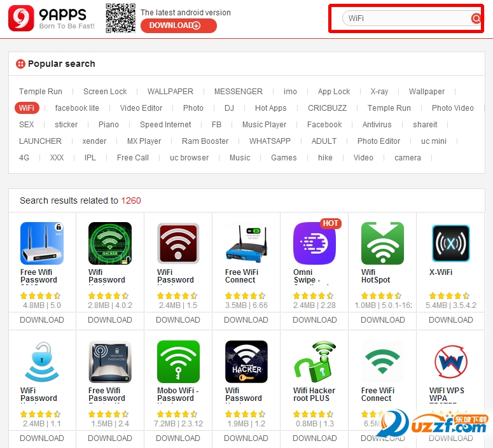Pick the Games popular search
The image size is (493, 448).
click(284, 158)
